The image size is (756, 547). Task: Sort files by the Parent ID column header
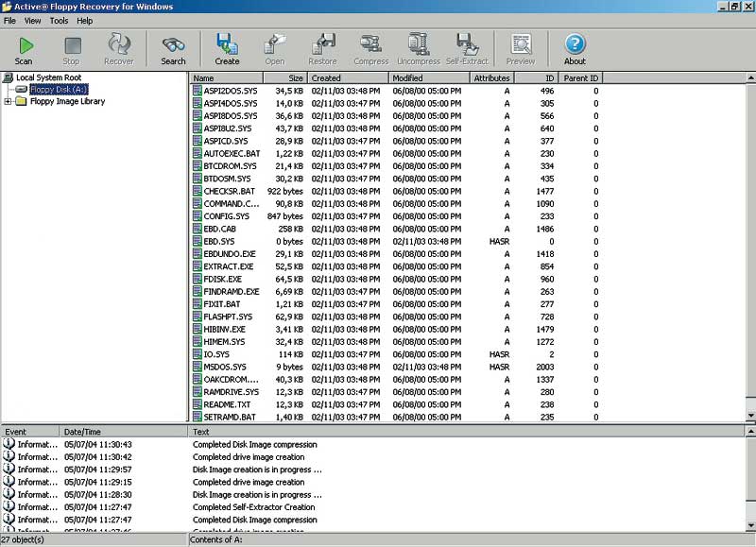[x=581, y=78]
